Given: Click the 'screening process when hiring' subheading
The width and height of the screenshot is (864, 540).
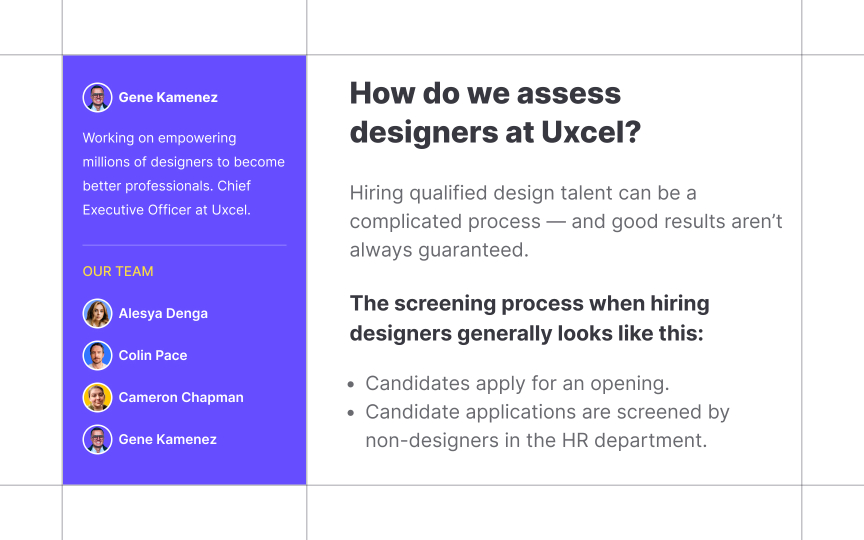Looking at the screenshot, I should (x=529, y=318).
